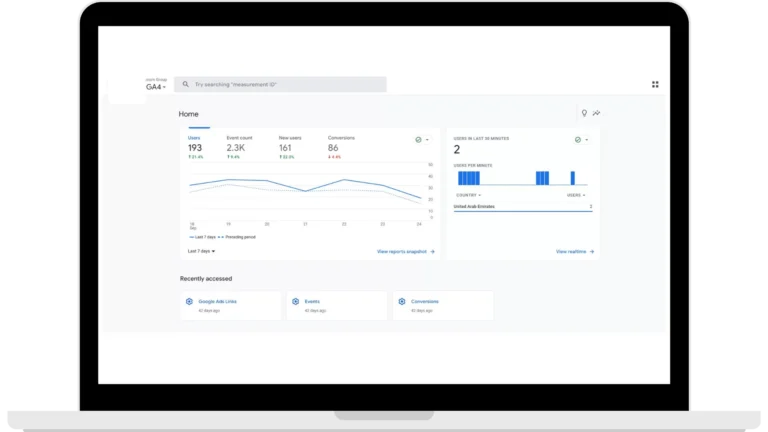Screen dimensions: 768x432
Task: Expand caret beside the Users card check icon
Action: [427, 140]
